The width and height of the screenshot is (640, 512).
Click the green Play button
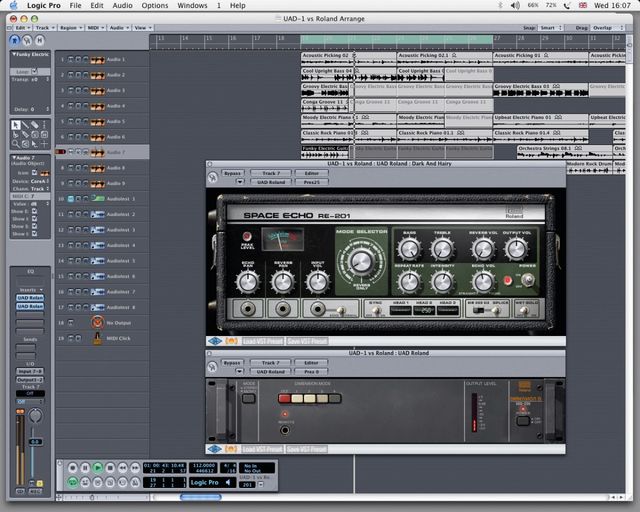(98, 467)
